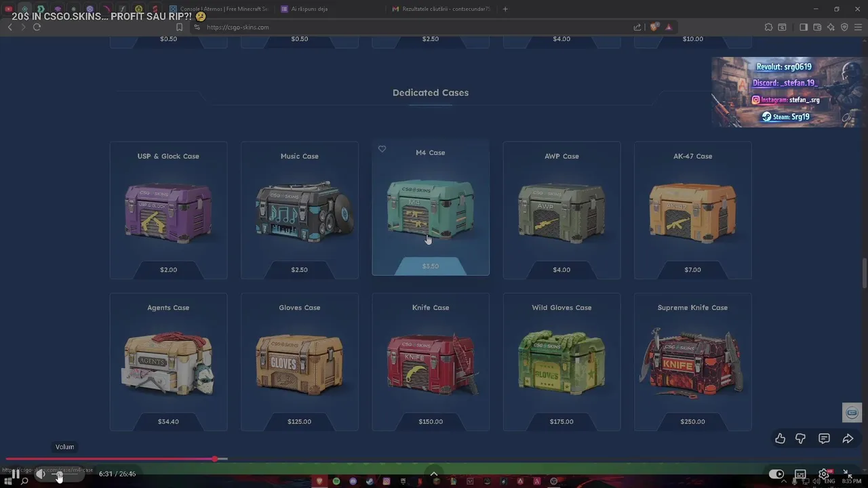This screenshot has width=868, height=488.
Task: Share the video with the arrow icon
Action: [848, 439]
